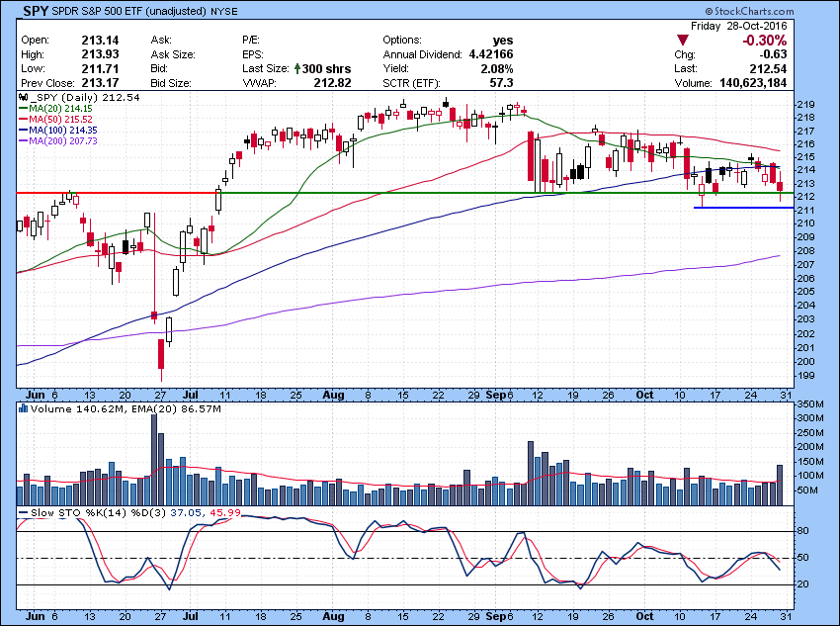Click the Ask: label in the quote header
The width and height of the screenshot is (840, 626).
point(161,41)
